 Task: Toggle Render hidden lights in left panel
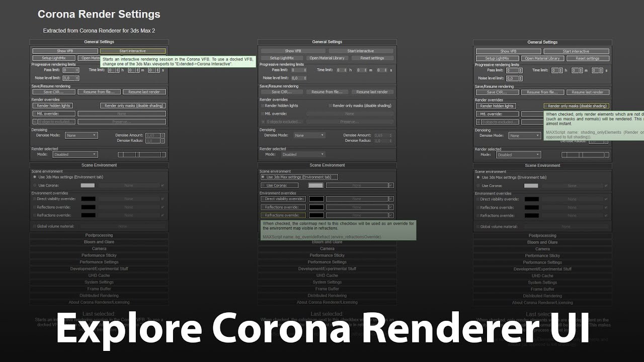point(54,106)
